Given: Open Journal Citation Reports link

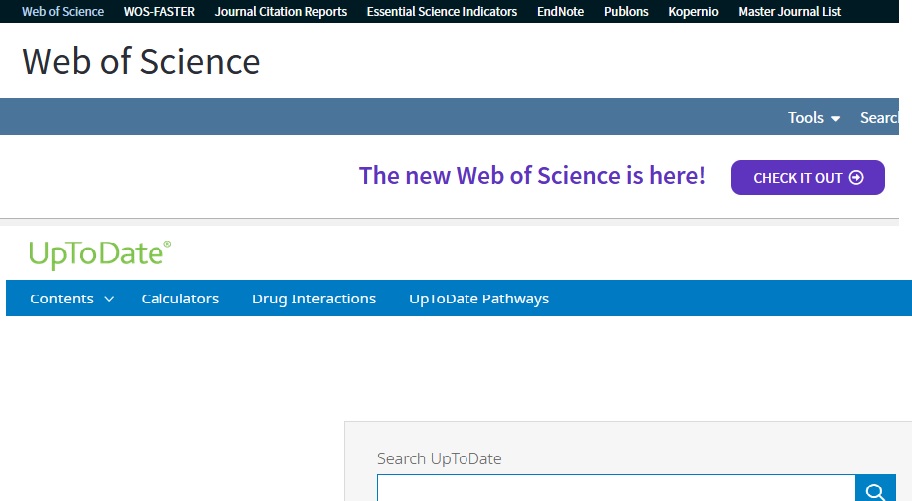Looking at the screenshot, I should (x=281, y=12).
